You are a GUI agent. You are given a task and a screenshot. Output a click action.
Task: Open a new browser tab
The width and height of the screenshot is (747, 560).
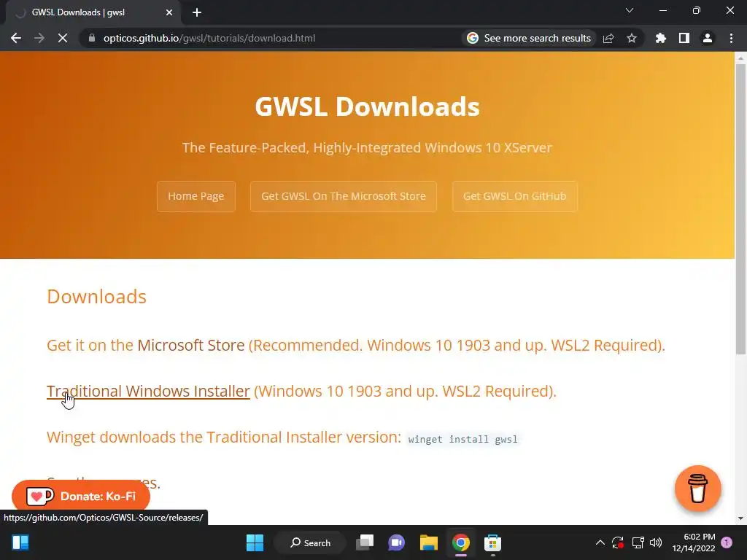(197, 12)
